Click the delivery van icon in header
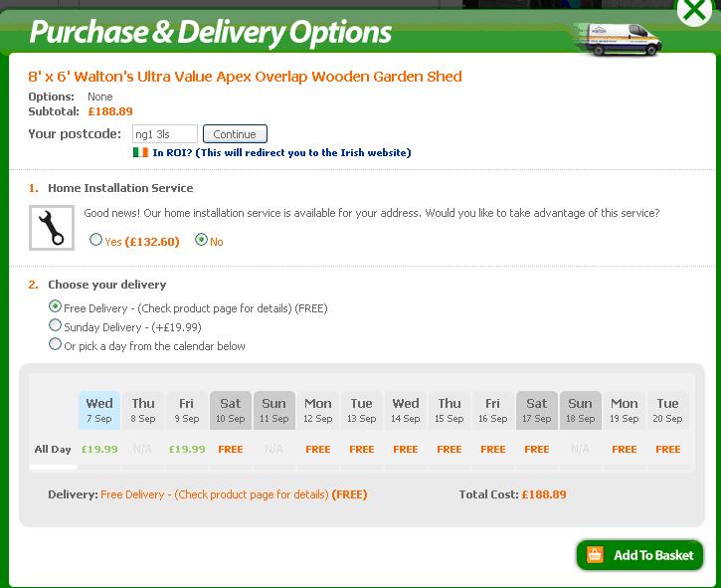721x588 pixels. [618, 39]
